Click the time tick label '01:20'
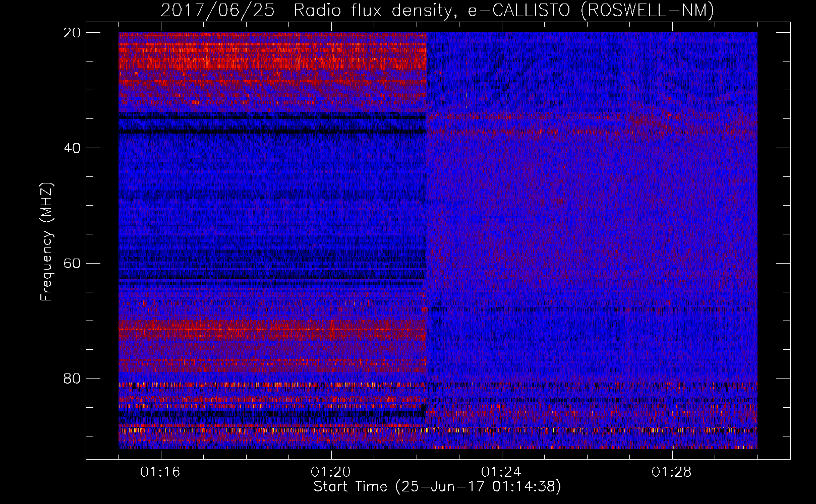Image resolution: width=816 pixels, height=504 pixels. (x=331, y=472)
